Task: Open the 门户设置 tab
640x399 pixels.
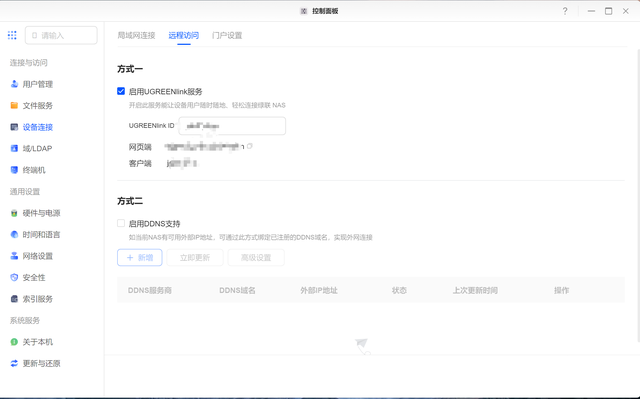Action: click(227, 35)
